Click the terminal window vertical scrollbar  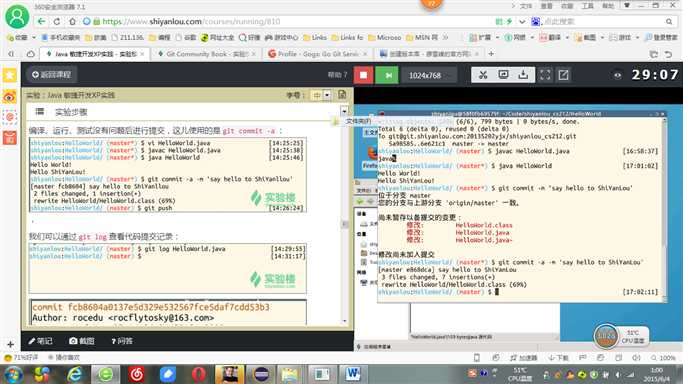pos(664,209)
